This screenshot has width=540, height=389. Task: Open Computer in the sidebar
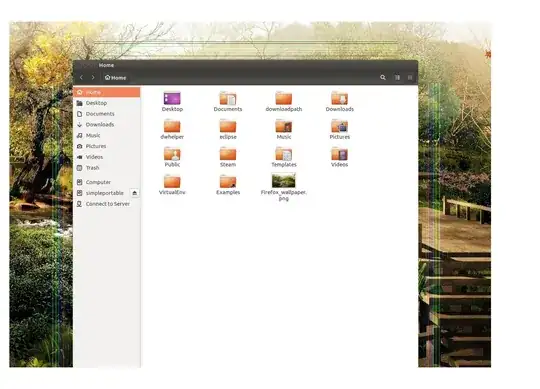(107, 182)
